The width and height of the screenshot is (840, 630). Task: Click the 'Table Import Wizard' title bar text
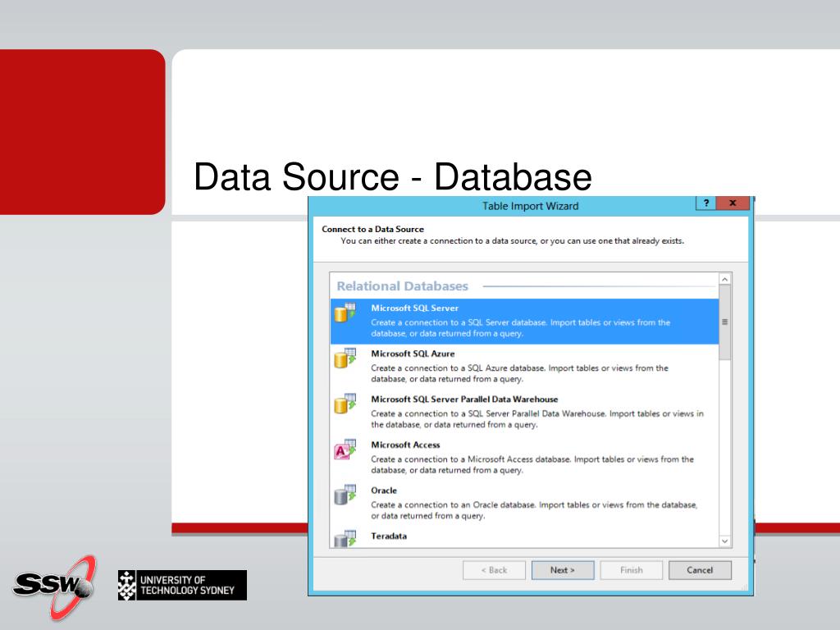tap(531, 206)
